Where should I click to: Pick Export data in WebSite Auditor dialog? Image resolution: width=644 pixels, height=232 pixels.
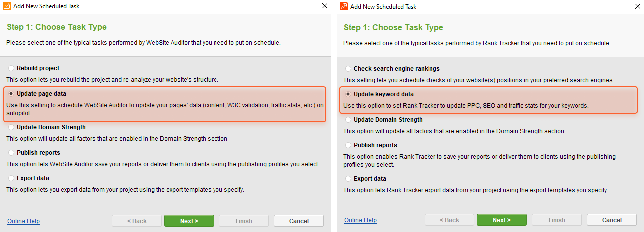[x=11, y=178]
